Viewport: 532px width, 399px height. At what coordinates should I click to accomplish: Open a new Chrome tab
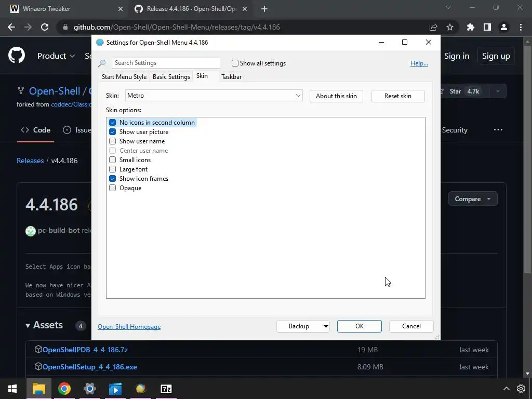tap(264, 9)
